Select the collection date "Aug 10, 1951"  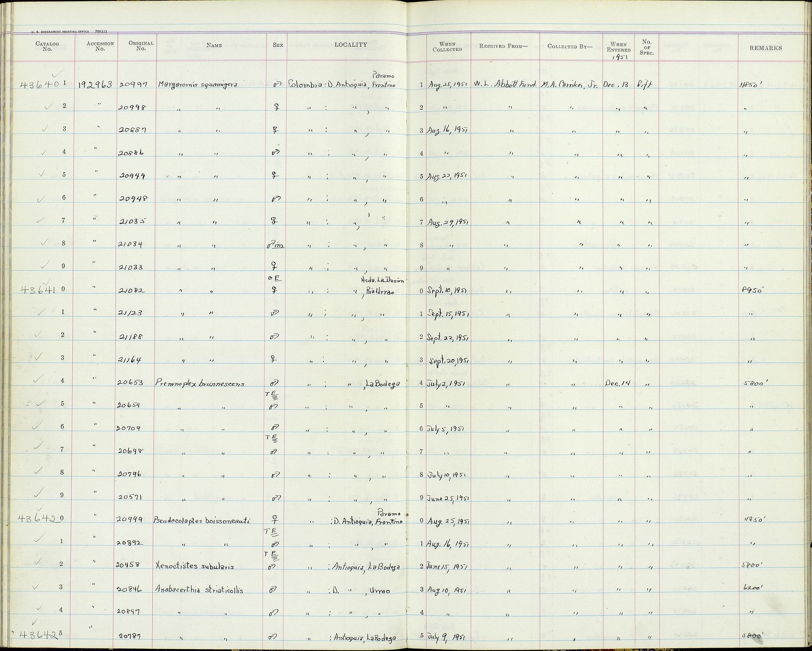tap(446, 590)
